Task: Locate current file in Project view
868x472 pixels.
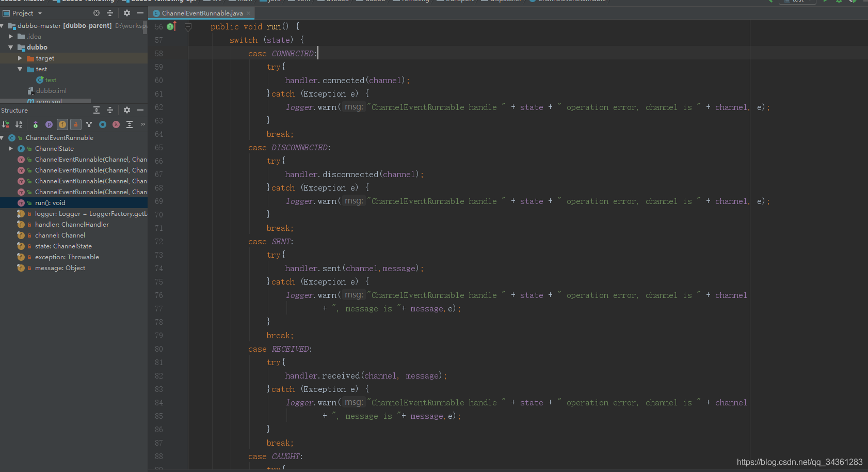Action: pyautogui.click(x=97, y=13)
